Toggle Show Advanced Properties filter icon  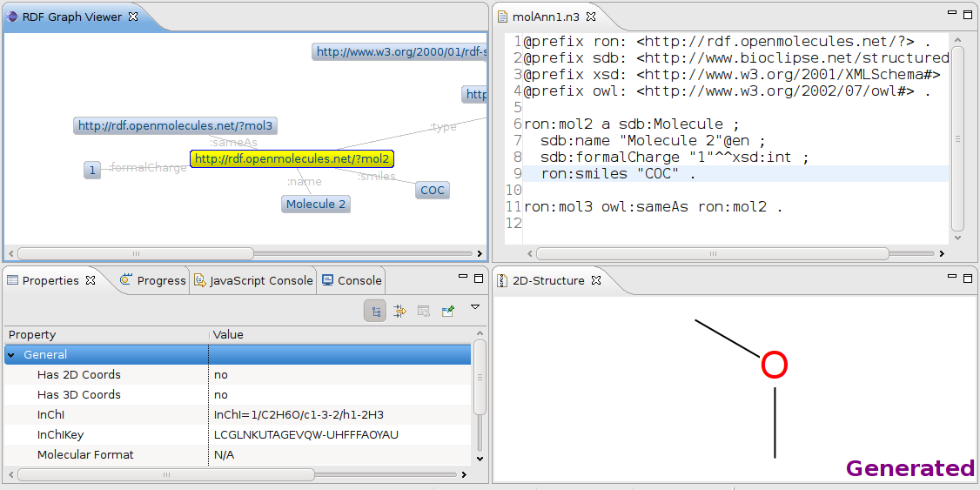coord(399,311)
